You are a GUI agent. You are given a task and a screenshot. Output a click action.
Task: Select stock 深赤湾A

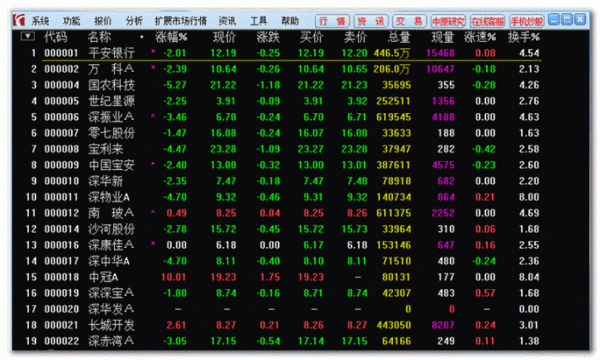point(111,341)
